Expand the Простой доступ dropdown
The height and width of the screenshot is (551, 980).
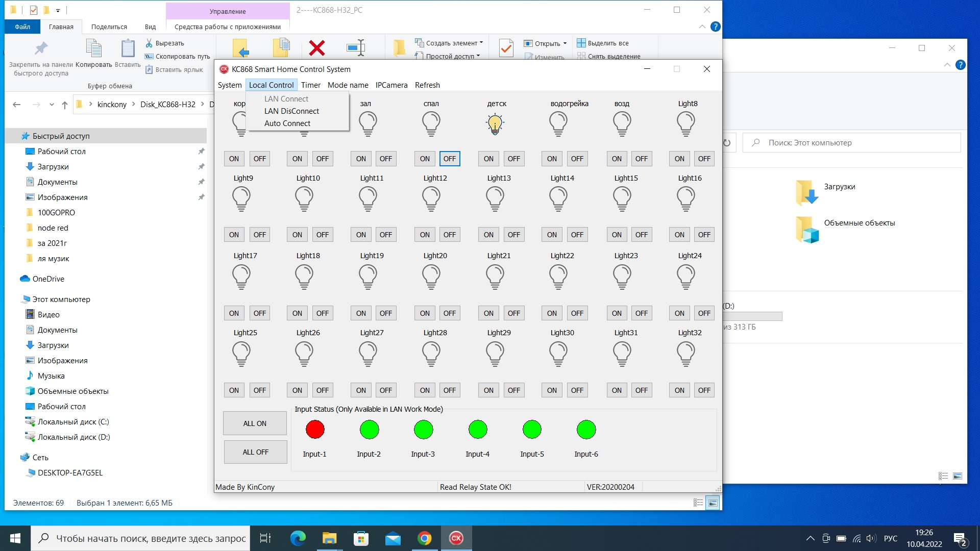click(x=478, y=56)
